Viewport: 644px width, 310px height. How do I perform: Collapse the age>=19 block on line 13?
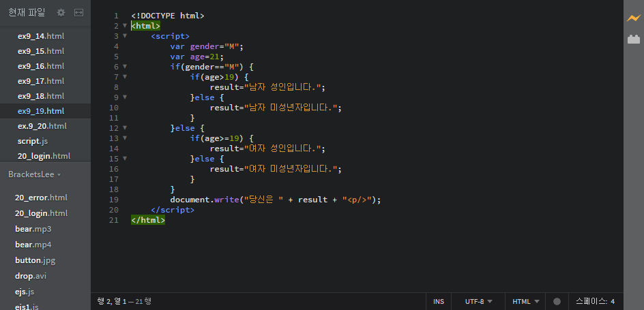[x=125, y=138]
